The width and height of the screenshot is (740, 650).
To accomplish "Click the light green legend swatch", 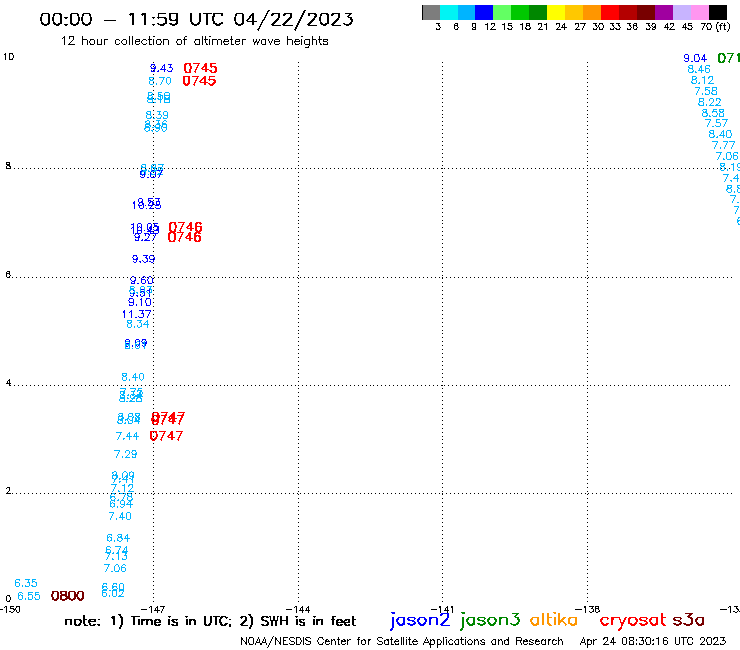I will pos(502,12).
